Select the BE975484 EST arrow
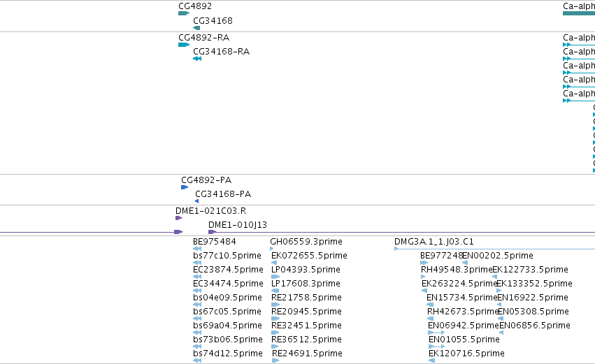The height and width of the screenshot is (364, 595). (x=197, y=249)
